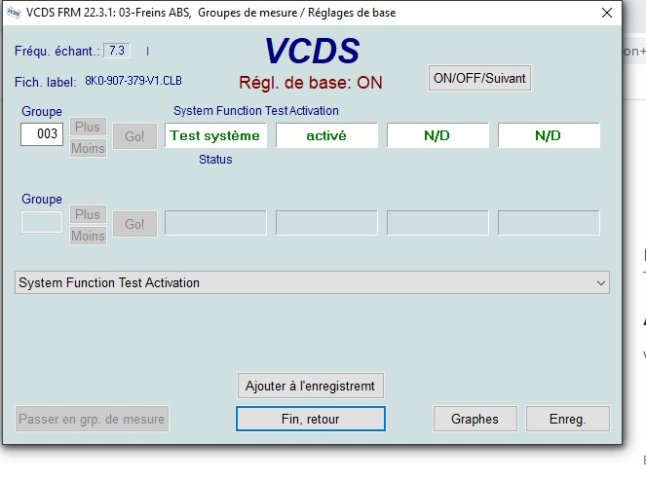This screenshot has height=480, width=646.
Task: Click the first Plus button next to group 003
Action: 88,127
